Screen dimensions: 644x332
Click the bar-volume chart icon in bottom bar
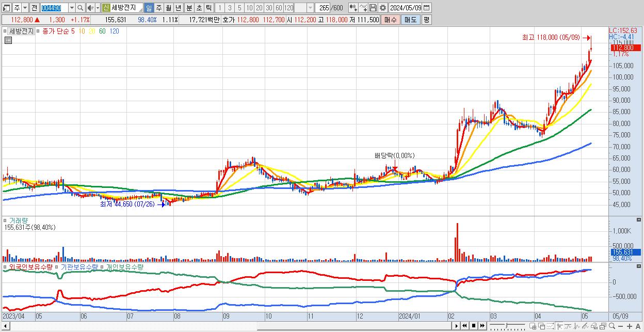[594, 326]
